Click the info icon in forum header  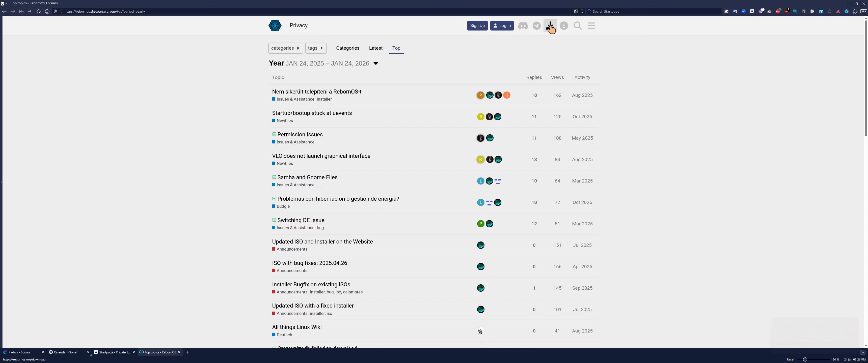564,26
